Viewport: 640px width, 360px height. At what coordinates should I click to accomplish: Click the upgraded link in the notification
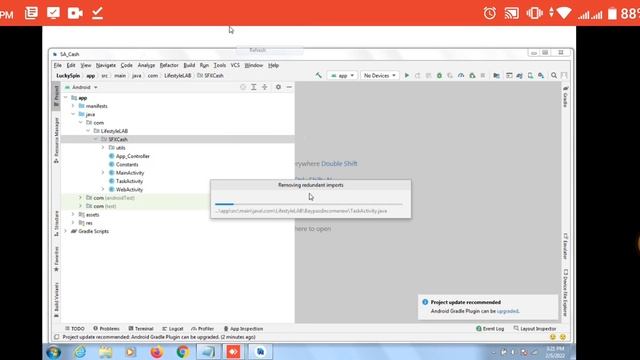tap(508, 311)
